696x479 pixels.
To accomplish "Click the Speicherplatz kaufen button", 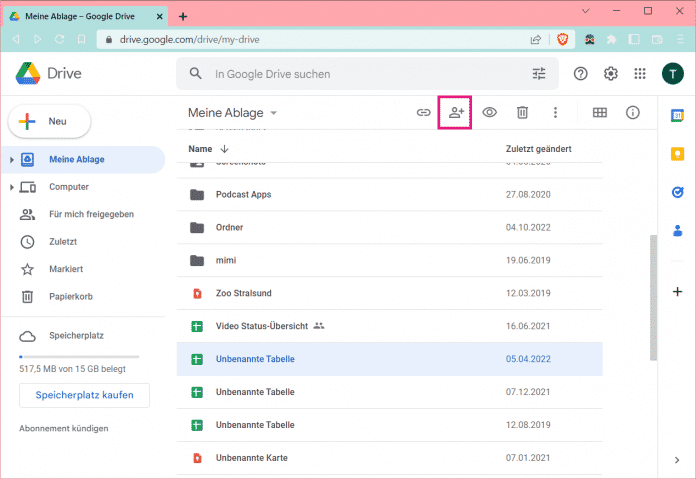I will pyautogui.click(x=84, y=395).
